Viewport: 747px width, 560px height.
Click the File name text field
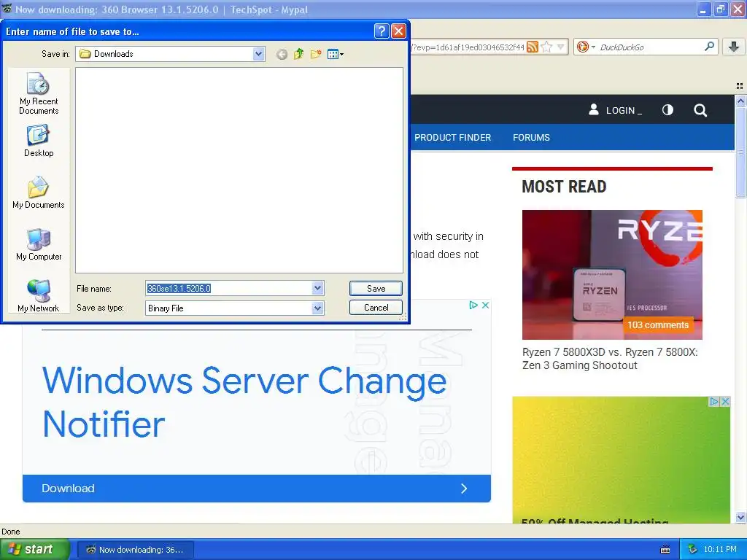coord(229,288)
